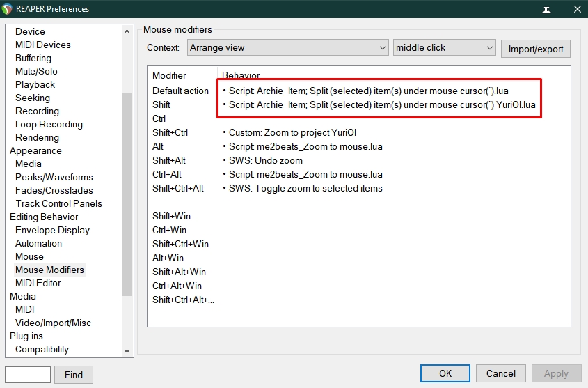Select the Media category below MIDI Editor
588x388 pixels.
pyautogui.click(x=23, y=296)
